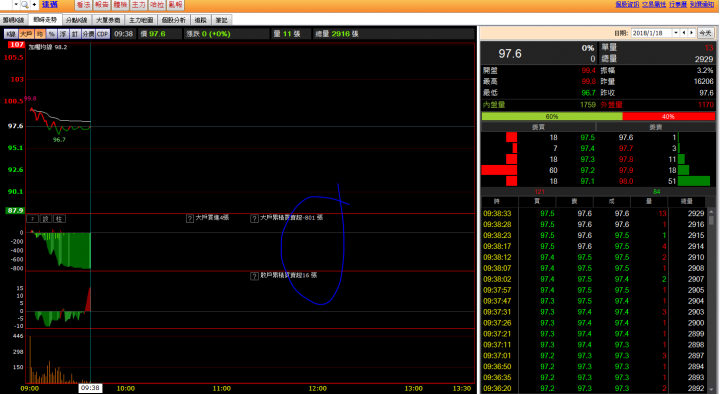Click the plus add-to-watchlist icon
Screen dimensions: 720x394
pos(34,5)
